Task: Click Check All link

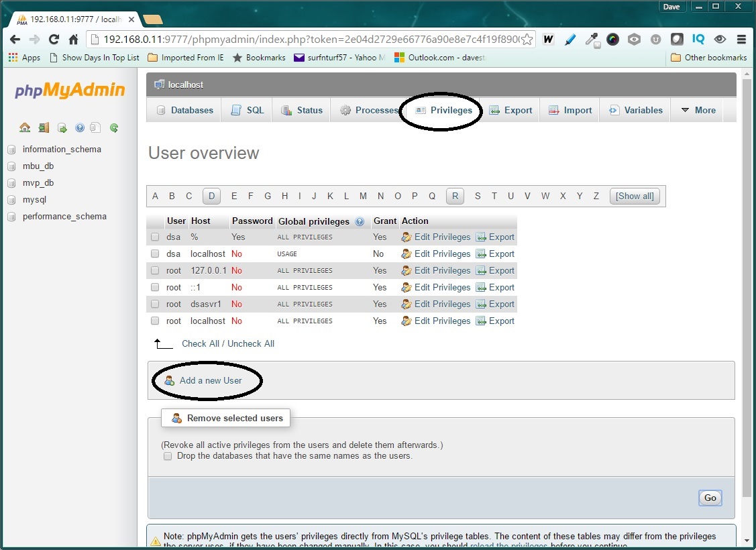Action: pyautogui.click(x=201, y=343)
